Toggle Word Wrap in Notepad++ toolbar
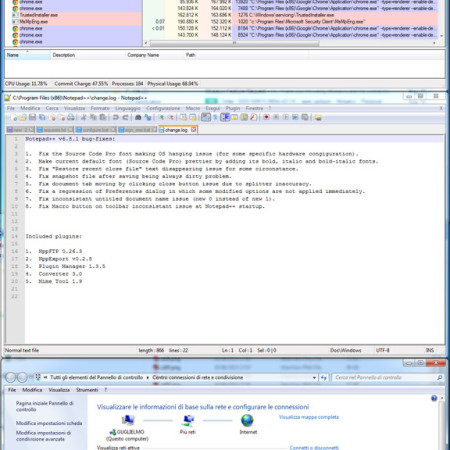The width and height of the screenshot is (450, 450). tap(206, 117)
